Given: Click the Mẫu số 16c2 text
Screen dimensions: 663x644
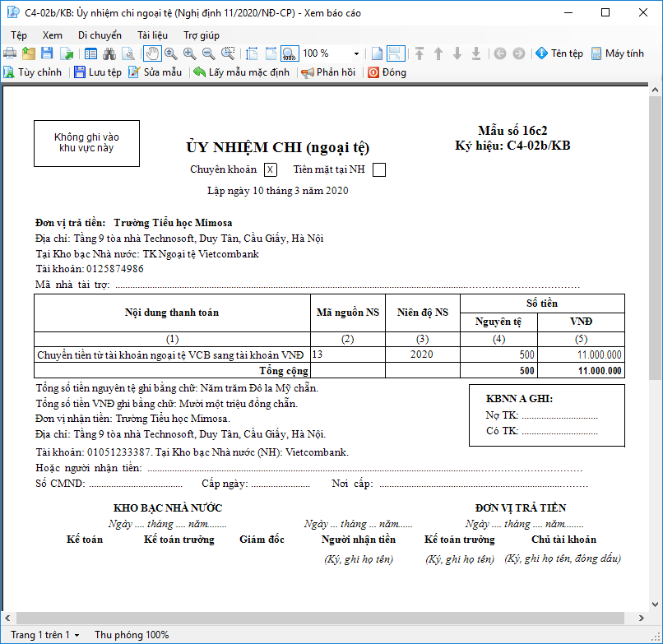Looking at the screenshot, I should [512, 131].
